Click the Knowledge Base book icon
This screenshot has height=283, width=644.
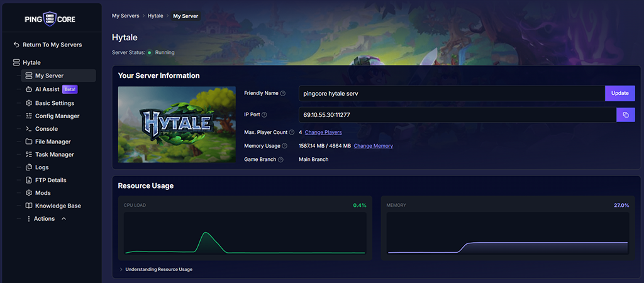[x=28, y=206]
